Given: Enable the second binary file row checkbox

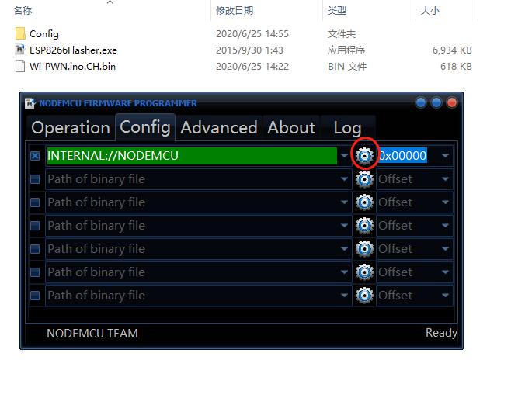Looking at the screenshot, I should pos(35,179).
